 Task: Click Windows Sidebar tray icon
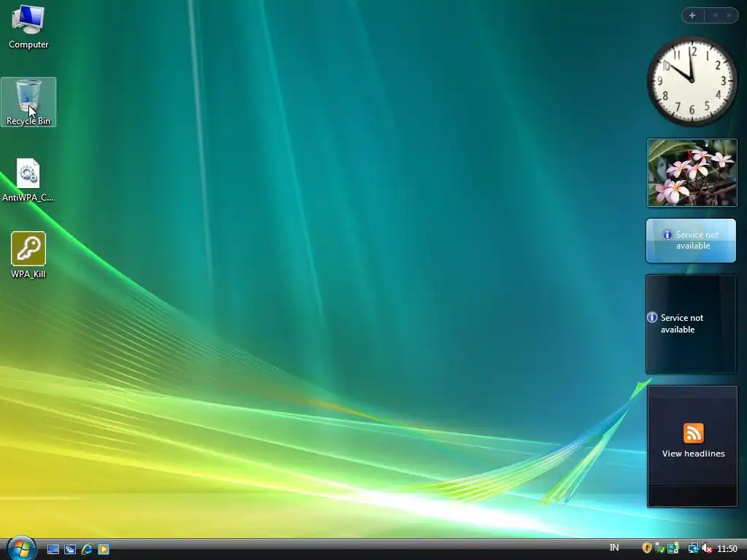click(673, 548)
